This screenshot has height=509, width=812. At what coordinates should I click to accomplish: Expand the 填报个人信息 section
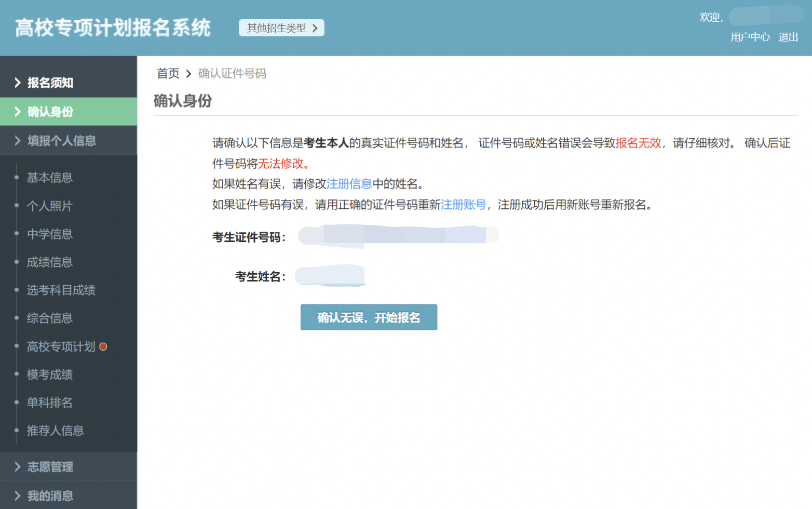(61, 141)
